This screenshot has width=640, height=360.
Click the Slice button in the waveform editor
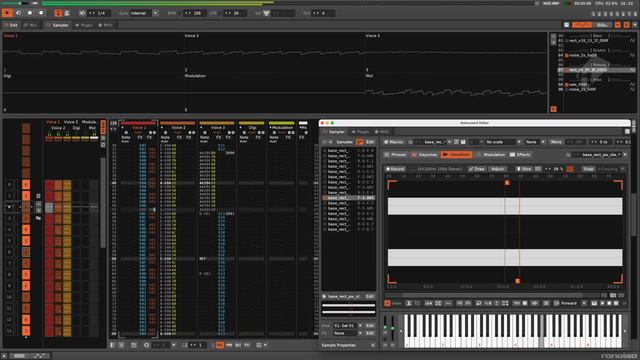[x=524, y=169]
